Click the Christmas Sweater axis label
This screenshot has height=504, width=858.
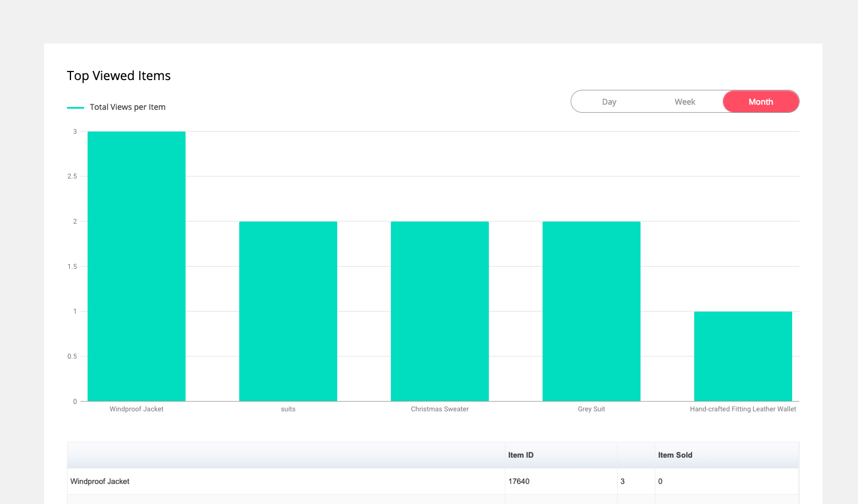point(440,409)
